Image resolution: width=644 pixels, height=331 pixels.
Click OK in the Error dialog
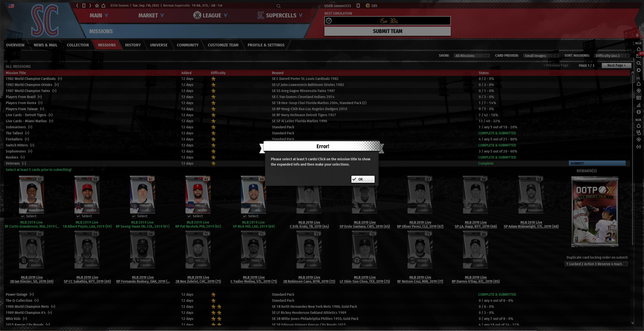[x=363, y=179]
